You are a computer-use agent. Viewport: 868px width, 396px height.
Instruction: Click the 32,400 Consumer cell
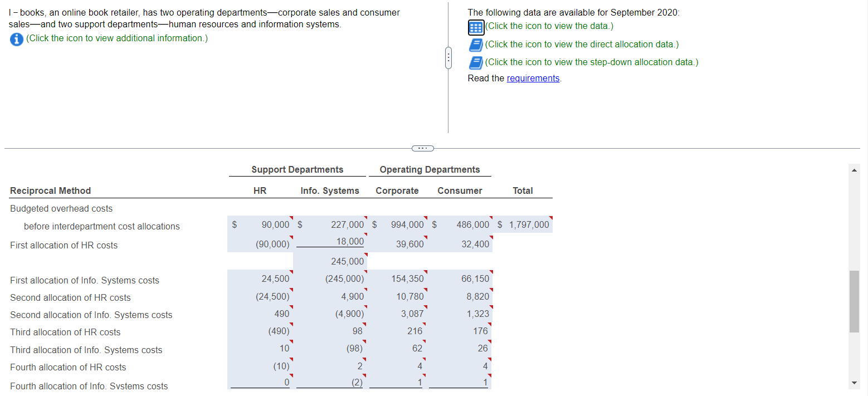(x=460, y=244)
